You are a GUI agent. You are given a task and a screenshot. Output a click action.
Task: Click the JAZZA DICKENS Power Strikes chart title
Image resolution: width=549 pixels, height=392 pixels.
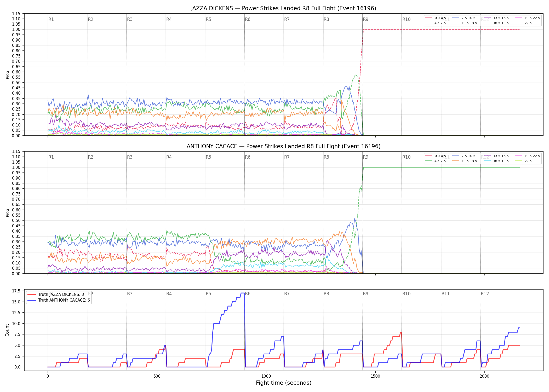283,8
